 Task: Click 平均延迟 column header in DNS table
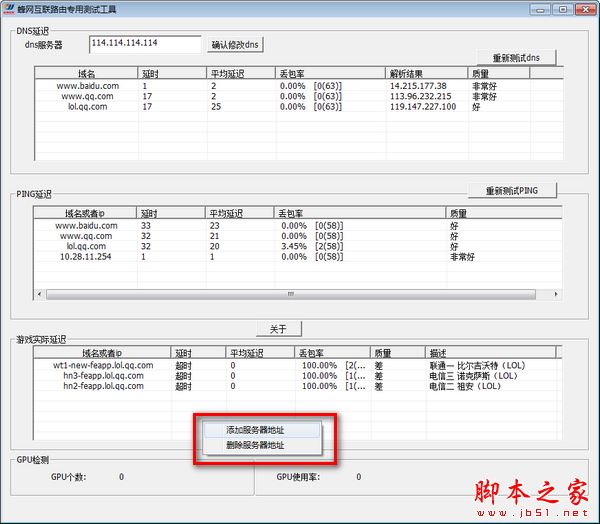[x=241, y=73]
